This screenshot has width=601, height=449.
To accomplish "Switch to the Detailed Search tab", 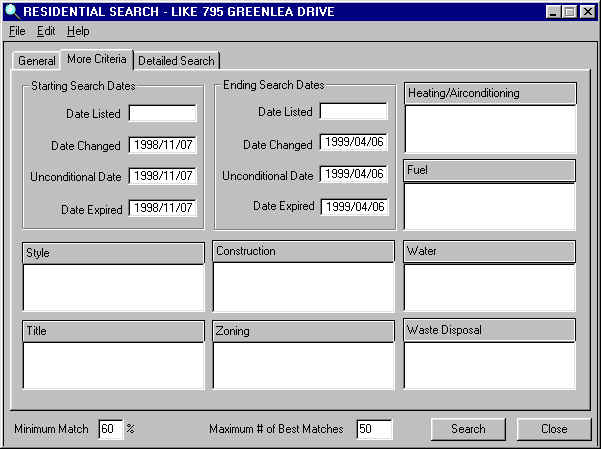I will click(176, 61).
